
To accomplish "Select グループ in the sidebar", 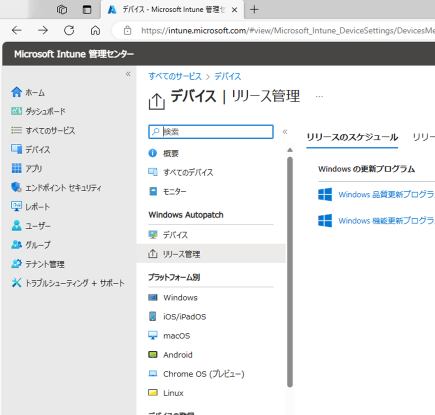I will (31, 245).
